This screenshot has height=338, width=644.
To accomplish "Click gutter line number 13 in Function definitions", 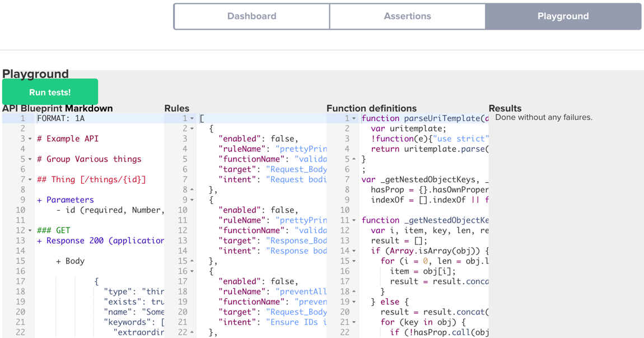I will coord(345,240).
